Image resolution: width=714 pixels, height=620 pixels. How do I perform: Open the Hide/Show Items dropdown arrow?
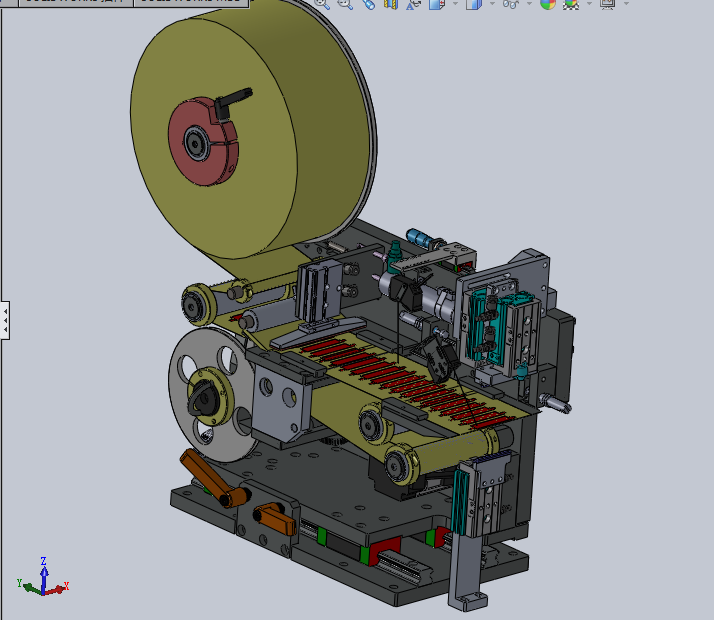tap(530, 4)
